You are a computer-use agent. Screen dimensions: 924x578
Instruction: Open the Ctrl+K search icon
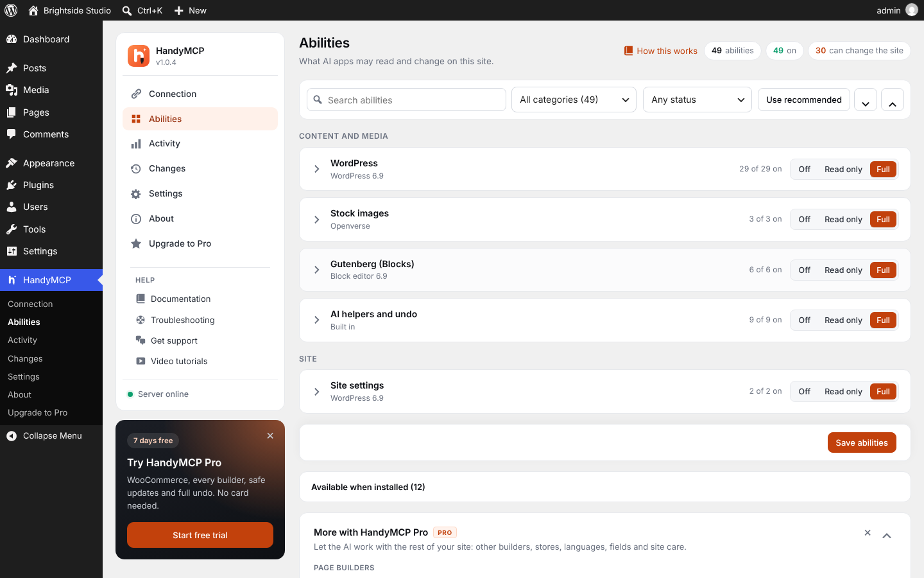[127, 10]
